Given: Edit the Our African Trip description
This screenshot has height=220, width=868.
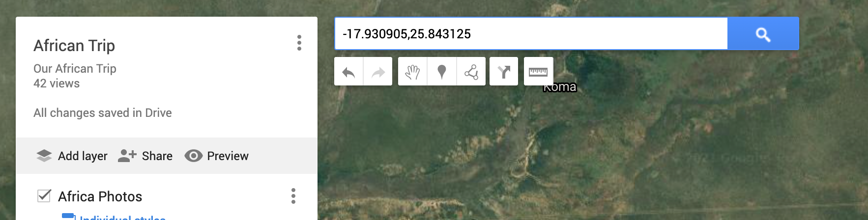Looking at the screenshot, I should point(75,68).
